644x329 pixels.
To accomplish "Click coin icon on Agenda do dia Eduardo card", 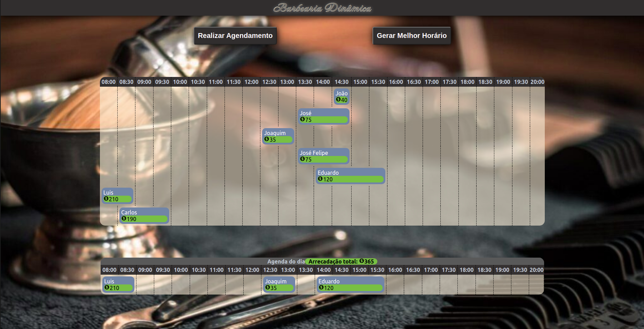I will point(321,288).
